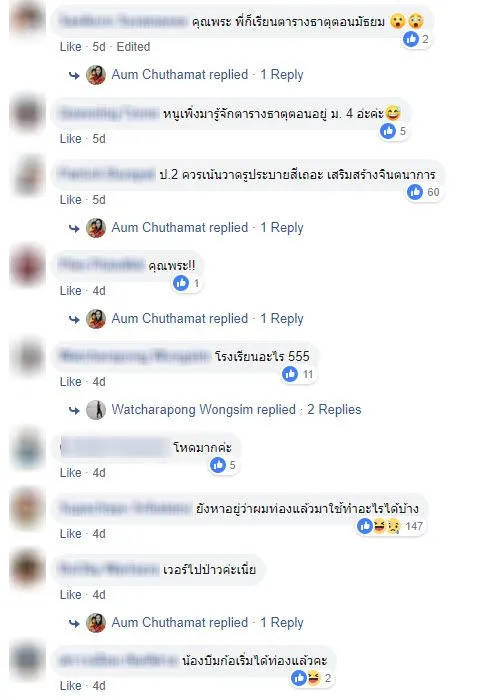Like the bottom comment about น้องบีม
The image size is (498, 698).
click(71, 686)
